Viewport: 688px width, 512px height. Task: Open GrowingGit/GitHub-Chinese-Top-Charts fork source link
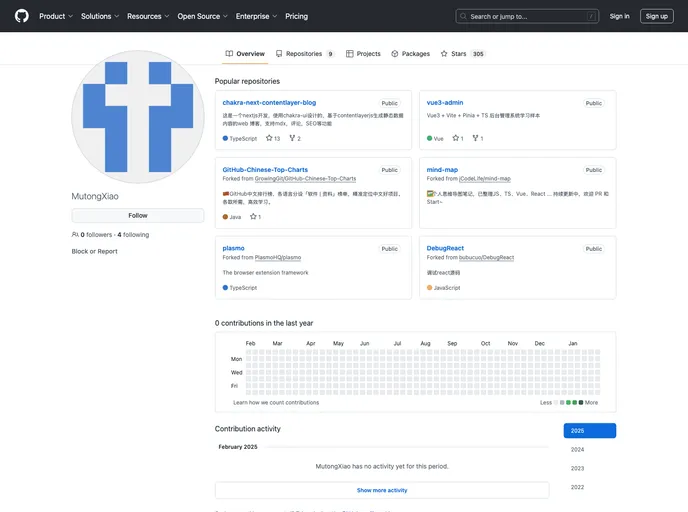pos(305,179)
